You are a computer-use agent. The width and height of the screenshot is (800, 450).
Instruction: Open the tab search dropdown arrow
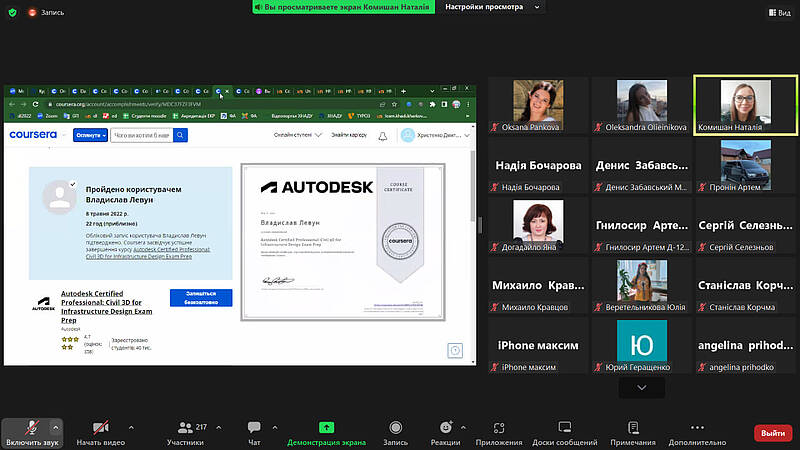[432, 91]
